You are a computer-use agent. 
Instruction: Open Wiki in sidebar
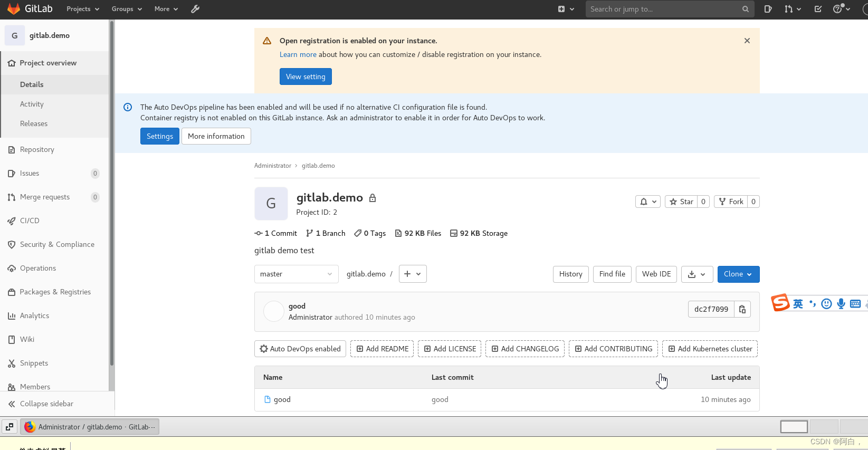click(x=55, y=339)
